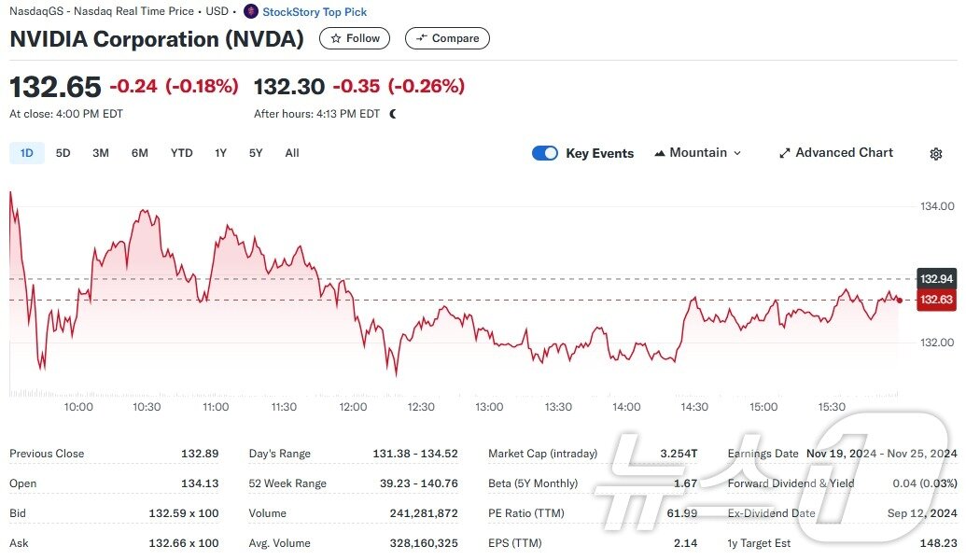Open the StockStory Top Pick link

click(x=315, y=12)
